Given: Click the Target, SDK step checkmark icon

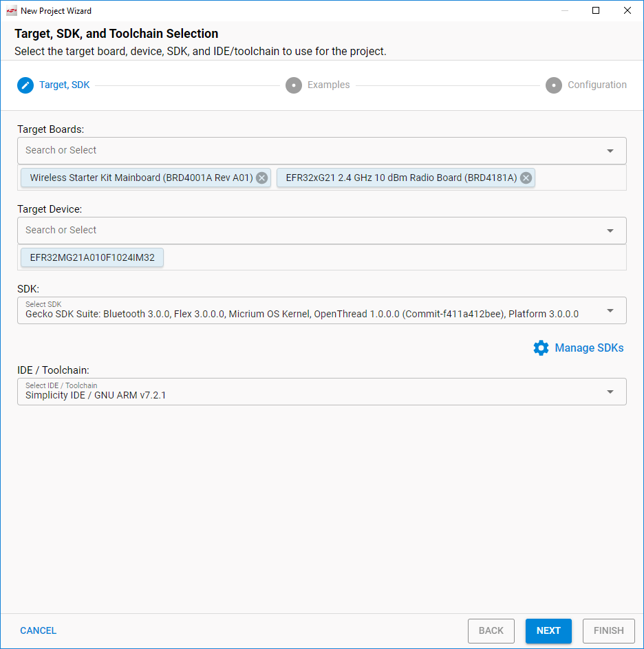Looking at the screenshot, I should tap(25, 85).
